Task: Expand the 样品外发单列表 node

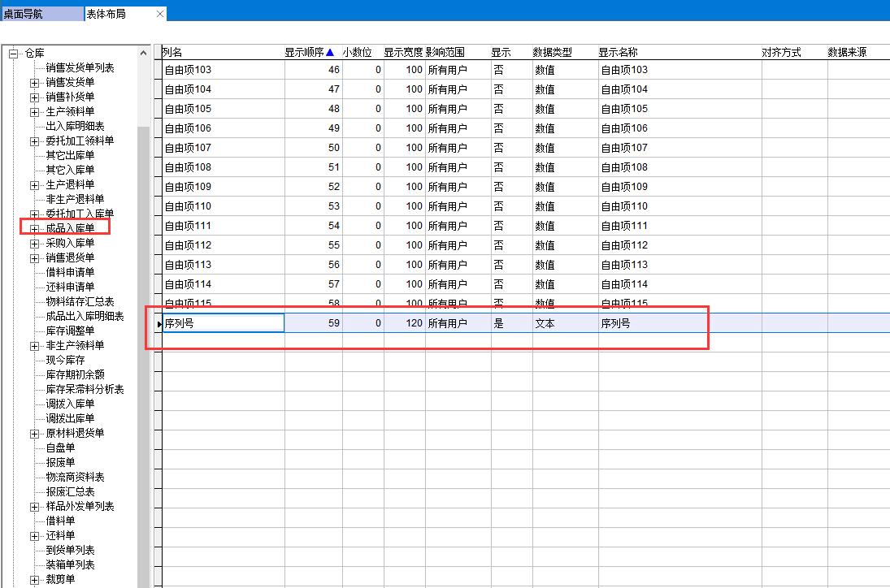Action: click(x=34, y=507)
